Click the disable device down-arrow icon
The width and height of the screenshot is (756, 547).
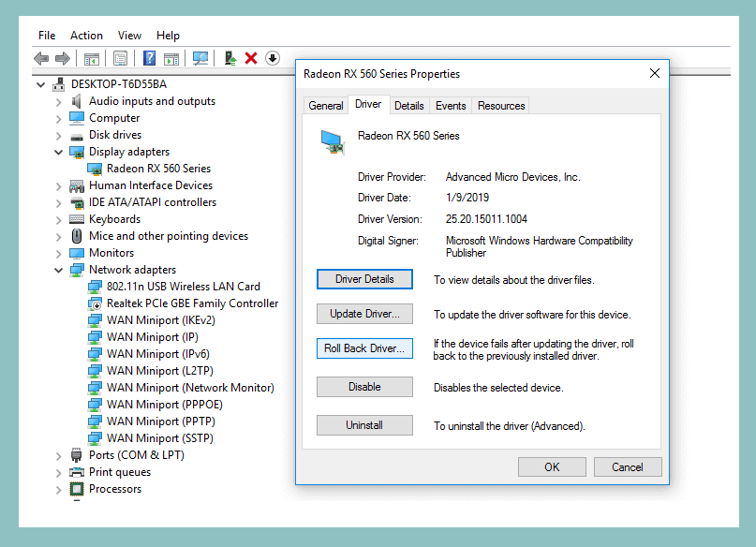273,58
